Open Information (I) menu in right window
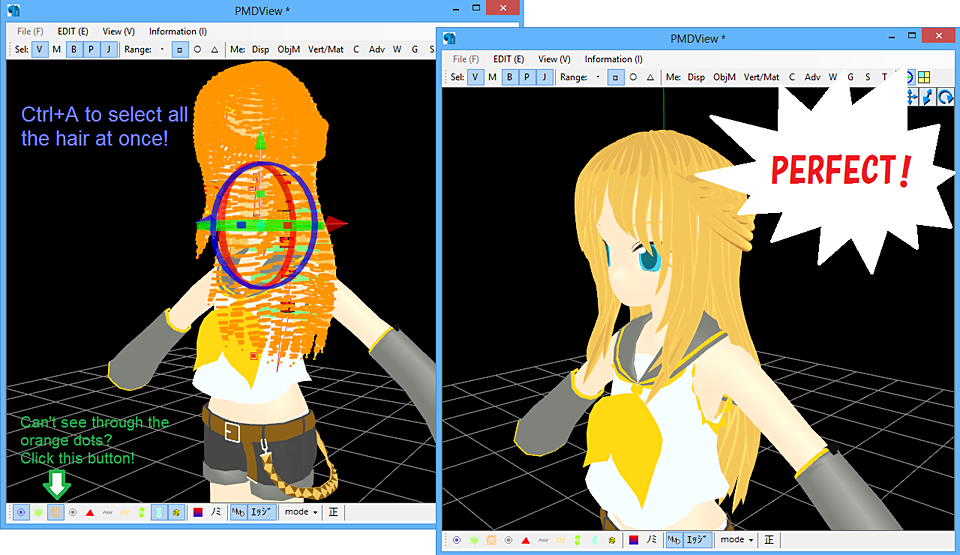The height and width of the screenshot is (555, 960). click(614, 59)
